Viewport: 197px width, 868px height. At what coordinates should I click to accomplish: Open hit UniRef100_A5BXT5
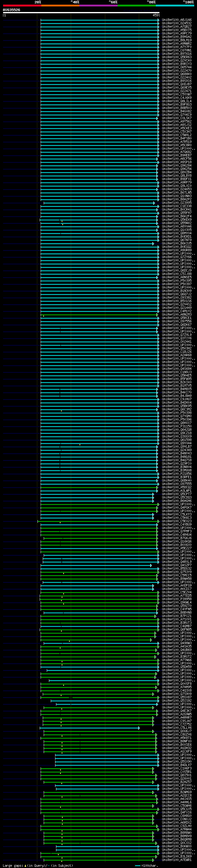point(177,30)
